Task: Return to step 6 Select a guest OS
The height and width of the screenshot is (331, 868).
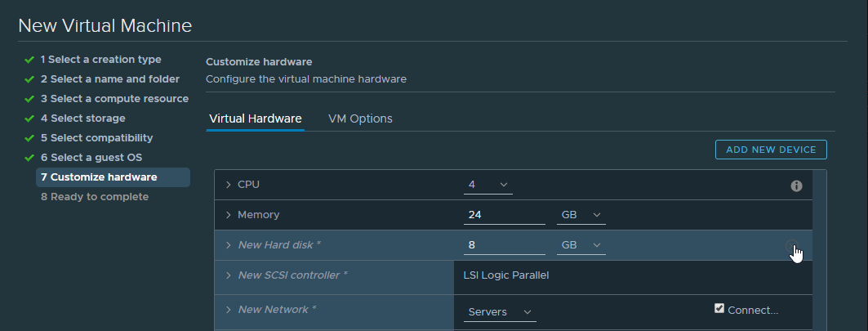Action: click(x=91, y=157)
